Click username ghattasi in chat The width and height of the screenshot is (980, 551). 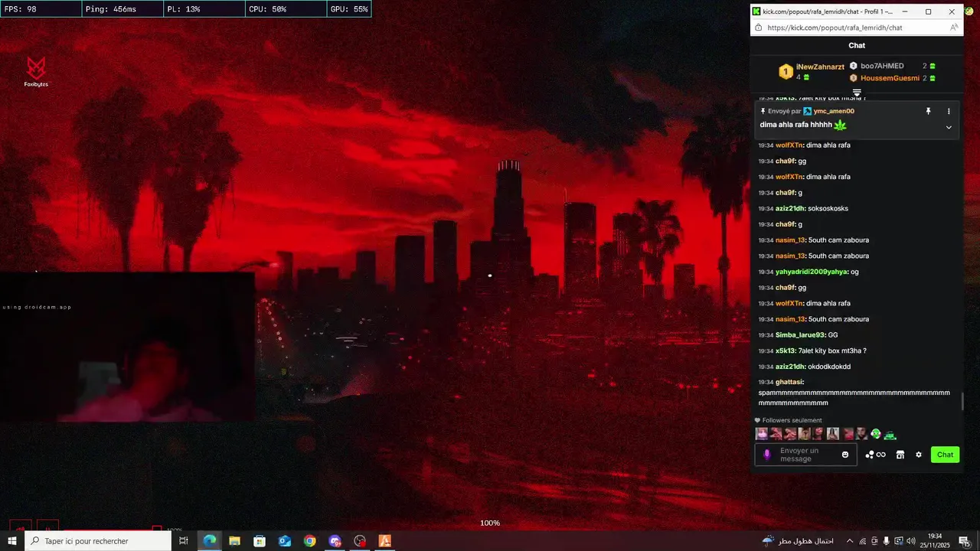(789, 382)
